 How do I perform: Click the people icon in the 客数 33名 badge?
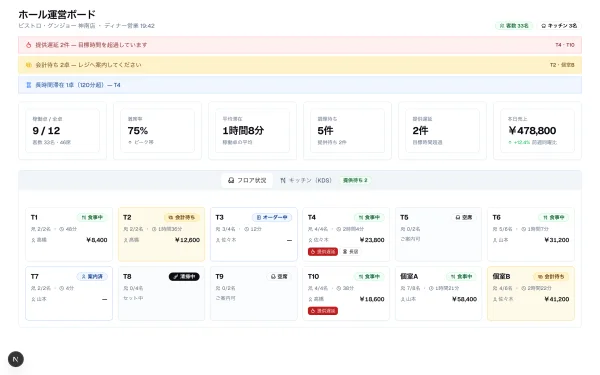point(502,26)
